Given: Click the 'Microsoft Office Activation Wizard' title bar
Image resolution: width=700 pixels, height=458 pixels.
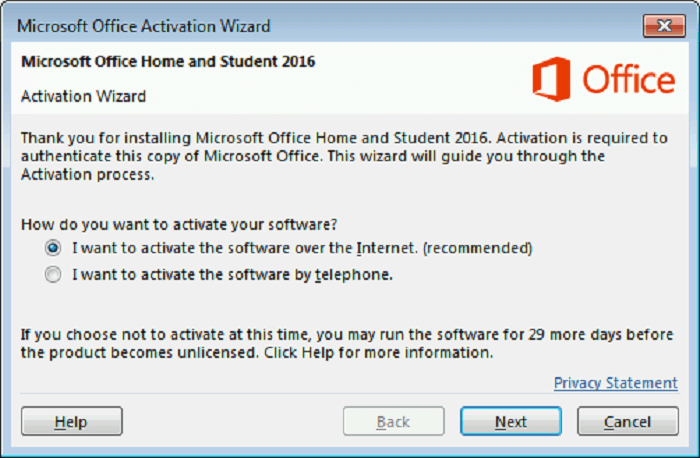Looking at the screenshot, I should (144, 26).
